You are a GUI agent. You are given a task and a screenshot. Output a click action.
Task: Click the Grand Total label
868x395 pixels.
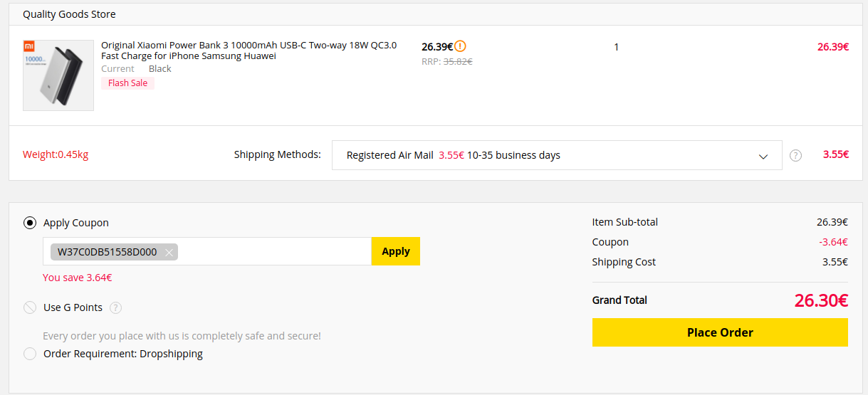(619, 300)
